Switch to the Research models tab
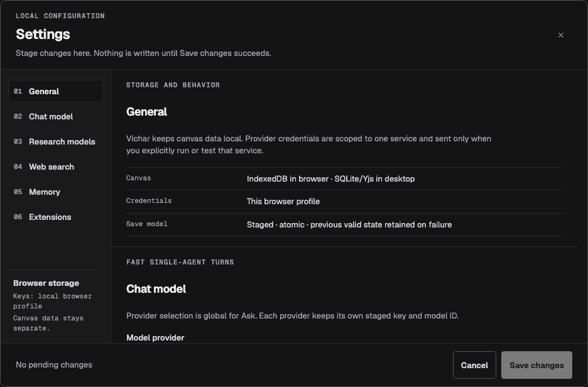Screen dimensions: 588x387 tap(55, 141)
